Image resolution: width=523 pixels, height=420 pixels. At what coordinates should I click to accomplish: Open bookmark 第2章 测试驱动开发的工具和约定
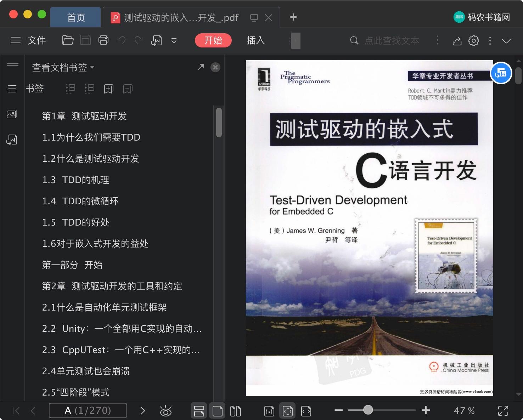click(x=112, y=286)
